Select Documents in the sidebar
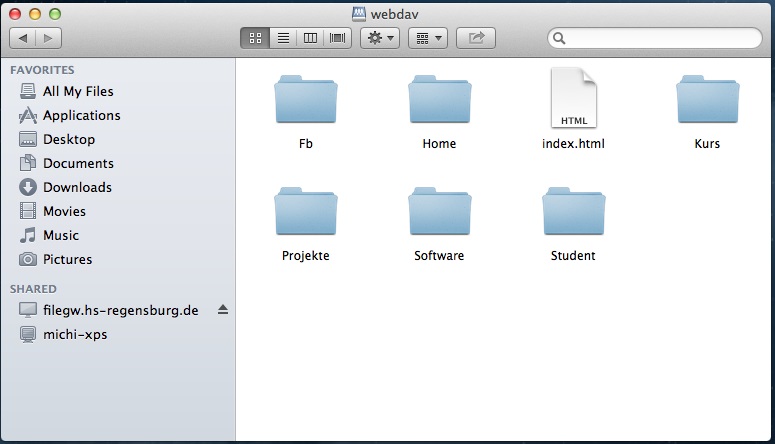 tap(66, 163)
